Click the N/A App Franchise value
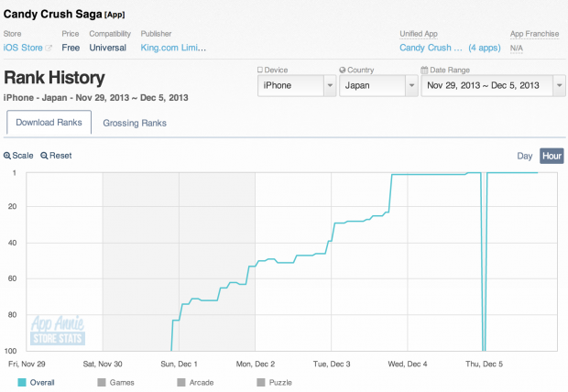Screen dimensions: 568x392 click(x=516, y=48)
